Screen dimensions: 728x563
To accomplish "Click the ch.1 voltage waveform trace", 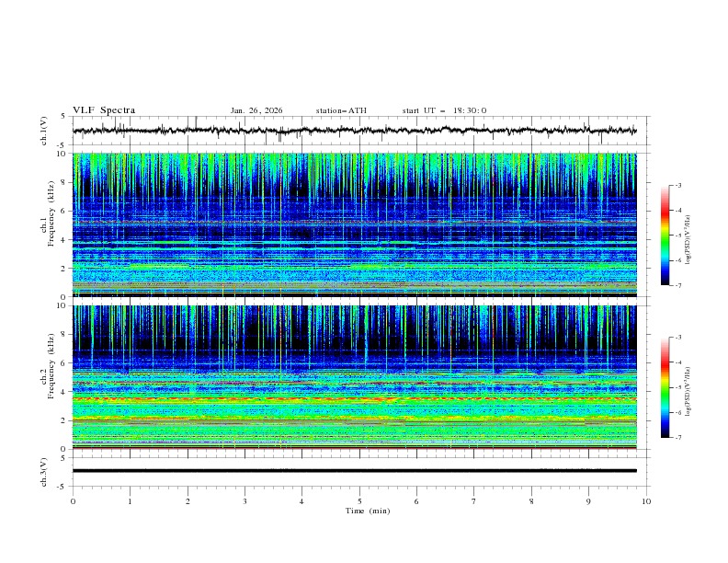I will 354,131.
